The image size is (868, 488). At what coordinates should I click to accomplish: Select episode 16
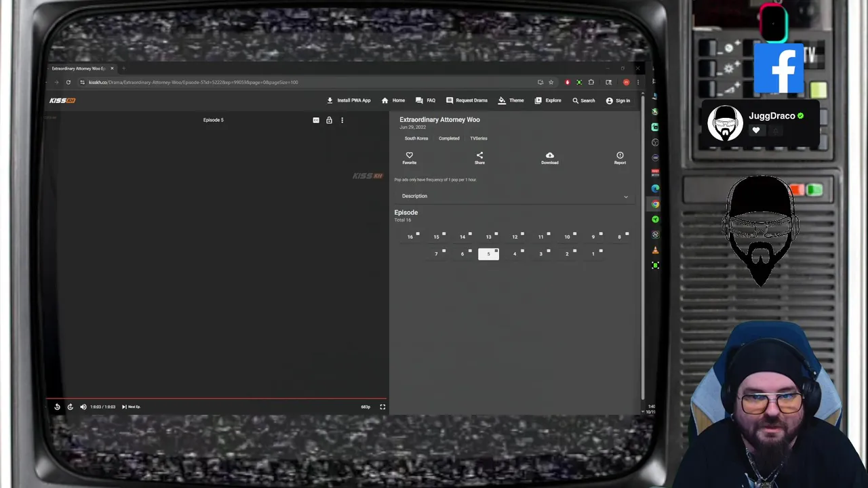[x=410, y=237]
